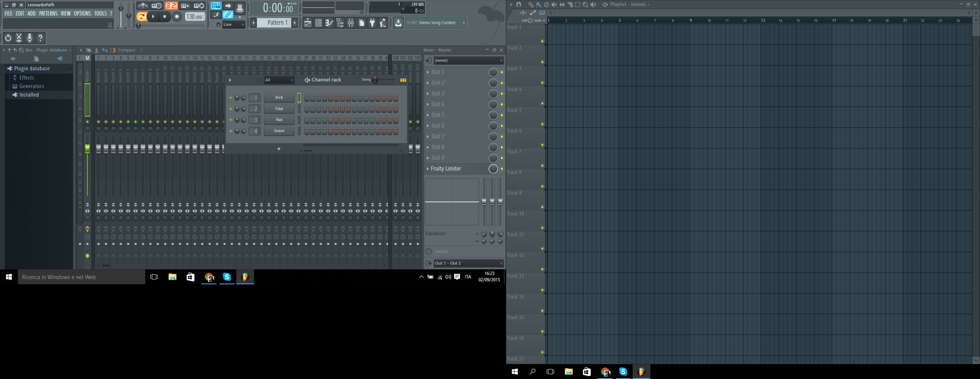Toggle the song/pattern mode button
980x379 pixels.
(x=141, y=16)
